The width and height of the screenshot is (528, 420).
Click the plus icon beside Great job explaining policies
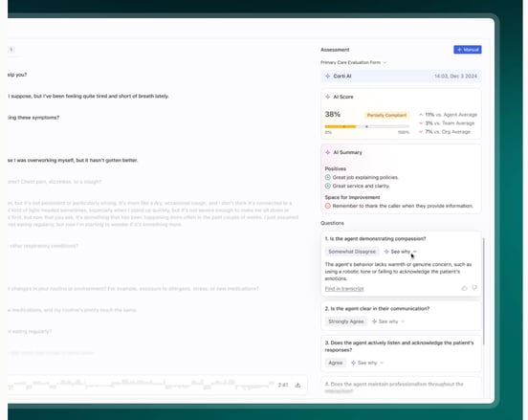pyautogui.click(x=328, y=177)
